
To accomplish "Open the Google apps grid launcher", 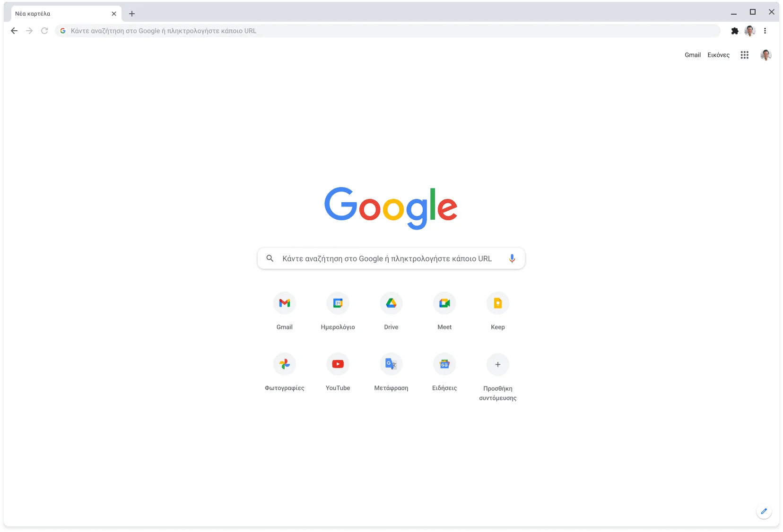I will click(745, 55).
